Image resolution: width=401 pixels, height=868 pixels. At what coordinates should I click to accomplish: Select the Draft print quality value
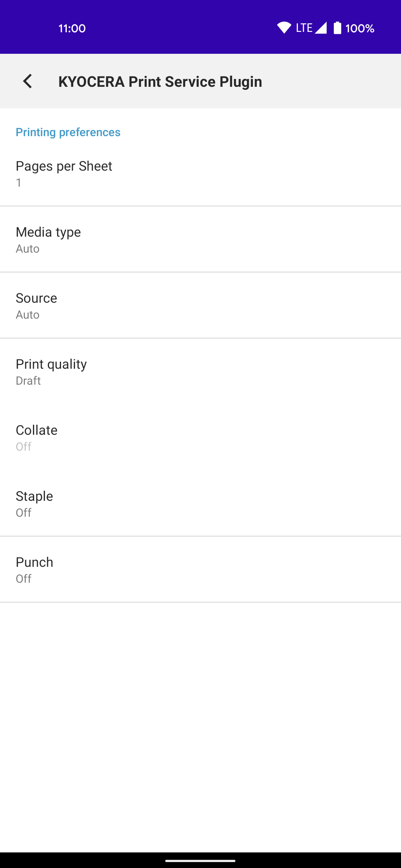[x=28, y=381]
